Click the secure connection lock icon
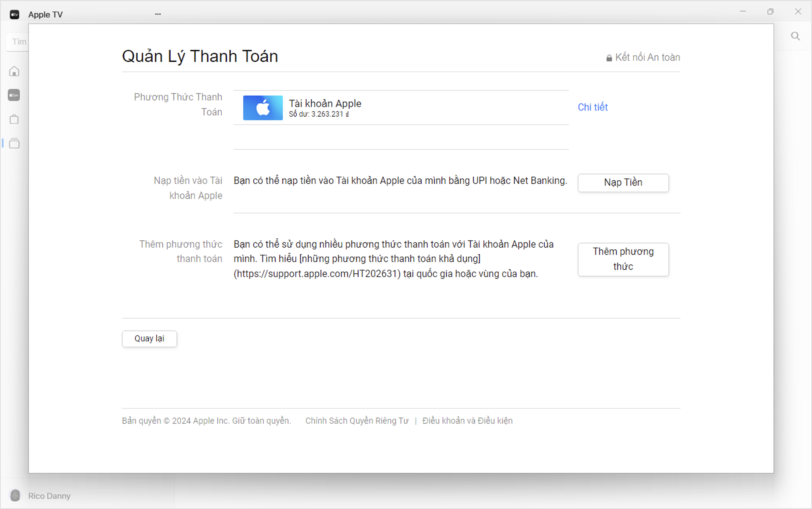812x509 pixels. [x=609, y=57]
